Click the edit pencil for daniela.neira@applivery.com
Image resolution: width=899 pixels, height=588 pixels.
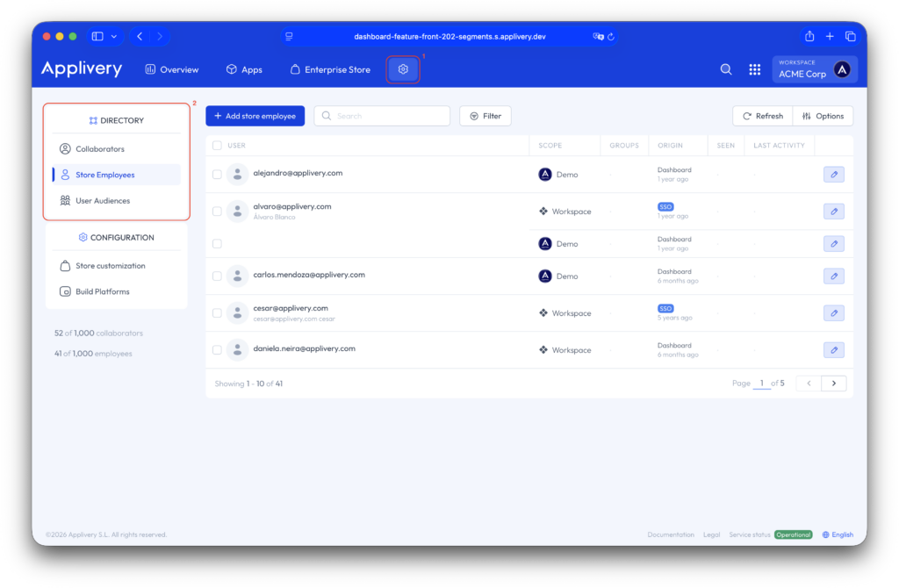pyautogui.click(x=833, y=350)
